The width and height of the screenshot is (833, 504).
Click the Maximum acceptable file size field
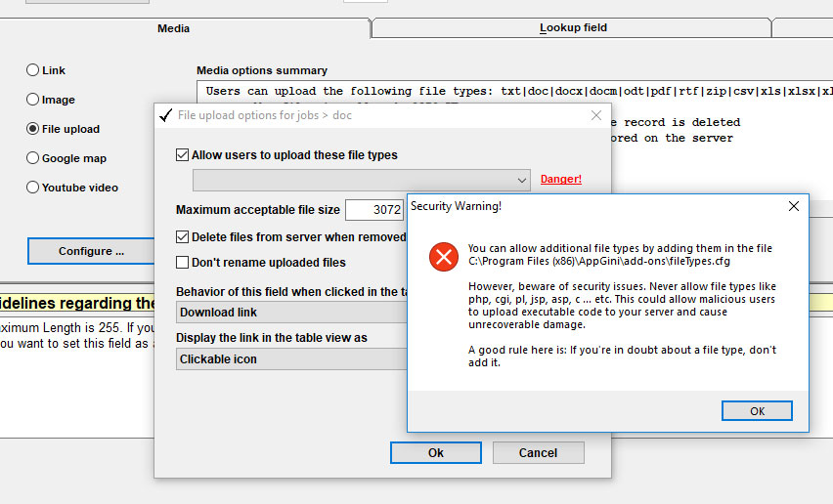click(x=374, y=210)
